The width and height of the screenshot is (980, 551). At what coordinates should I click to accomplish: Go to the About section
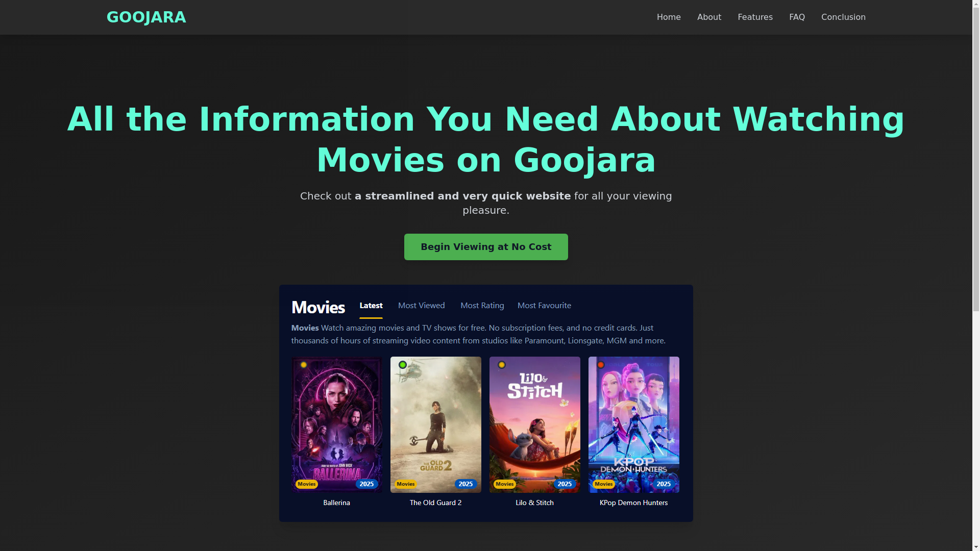(x=709, y=17)
